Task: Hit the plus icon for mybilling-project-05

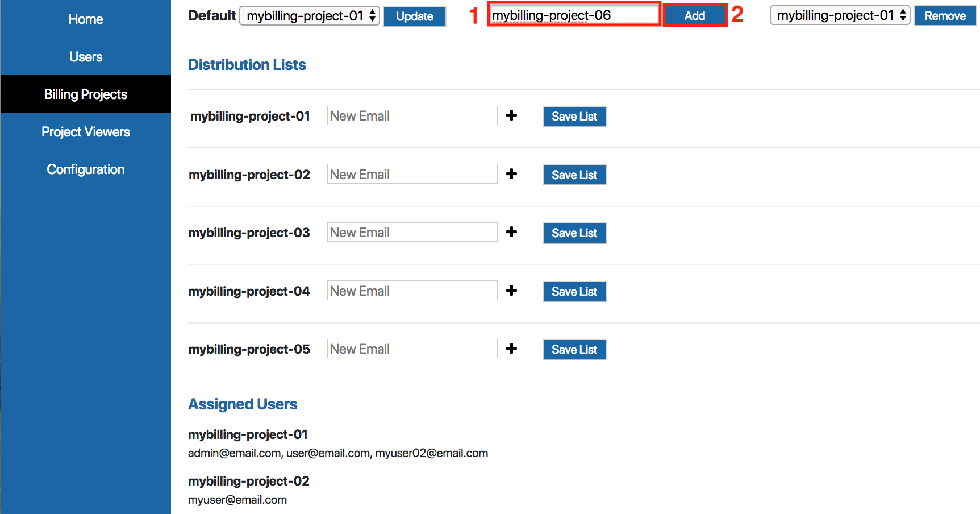Action: (x=511, y=349)
